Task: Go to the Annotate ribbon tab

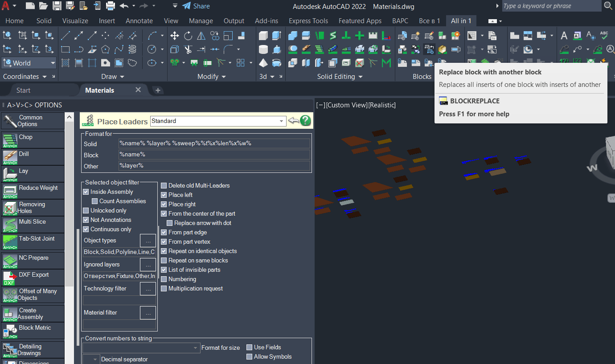Action: click(139, 21)
